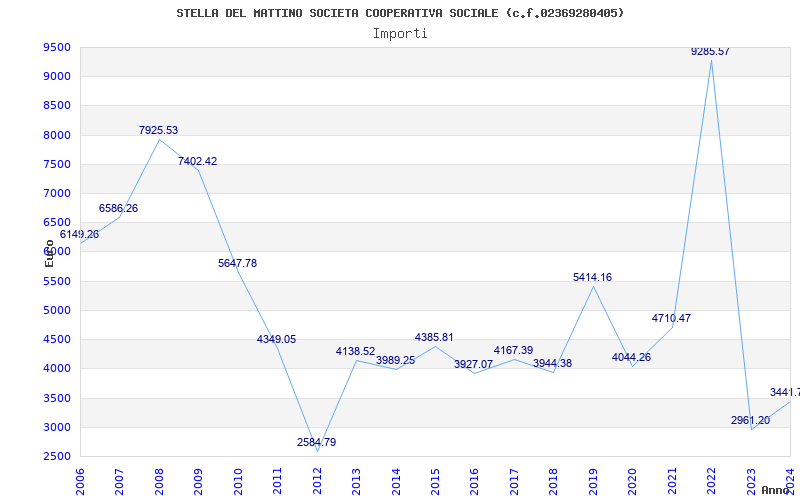Viewport: 800px width, 500px height.
Task: Select the 9285.57 peak data label
Action: pos(710,52)
